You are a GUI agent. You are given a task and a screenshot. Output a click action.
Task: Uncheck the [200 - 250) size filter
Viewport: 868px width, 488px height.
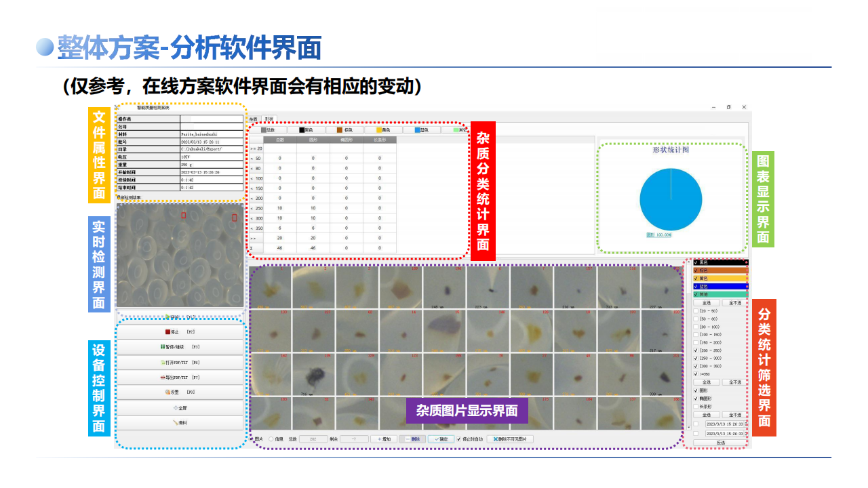(696, 350)
